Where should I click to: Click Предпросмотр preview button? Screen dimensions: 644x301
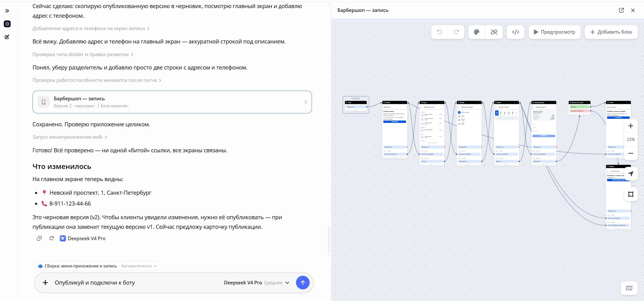(554, 32)
